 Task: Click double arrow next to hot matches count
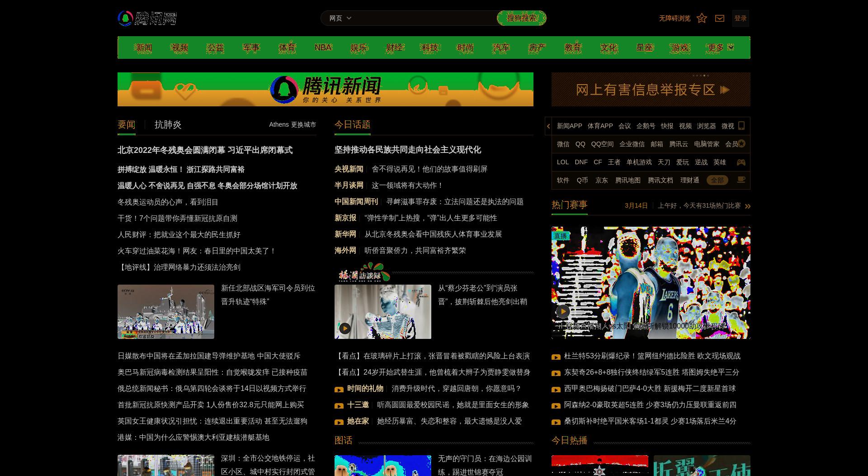[x=747, y=206]
